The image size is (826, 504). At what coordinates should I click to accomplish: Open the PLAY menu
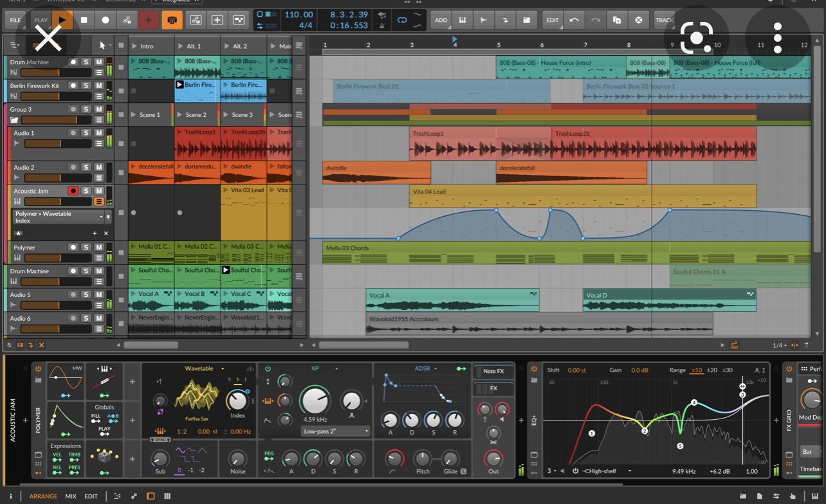click(41, 20)
